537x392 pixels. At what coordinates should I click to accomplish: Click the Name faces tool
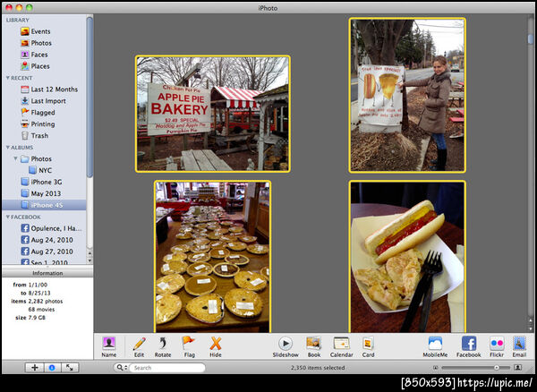click(109, 347)
